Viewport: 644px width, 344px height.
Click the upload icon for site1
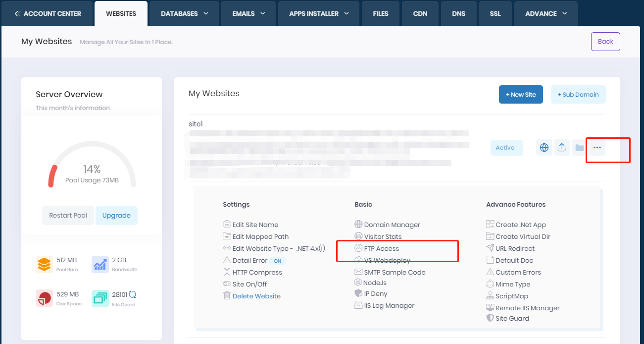point(562,147)
